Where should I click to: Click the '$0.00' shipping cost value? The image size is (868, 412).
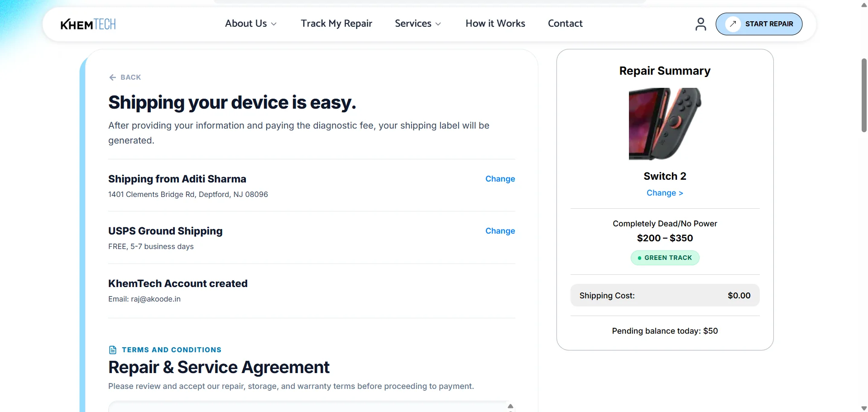click(x=739, y=296)
